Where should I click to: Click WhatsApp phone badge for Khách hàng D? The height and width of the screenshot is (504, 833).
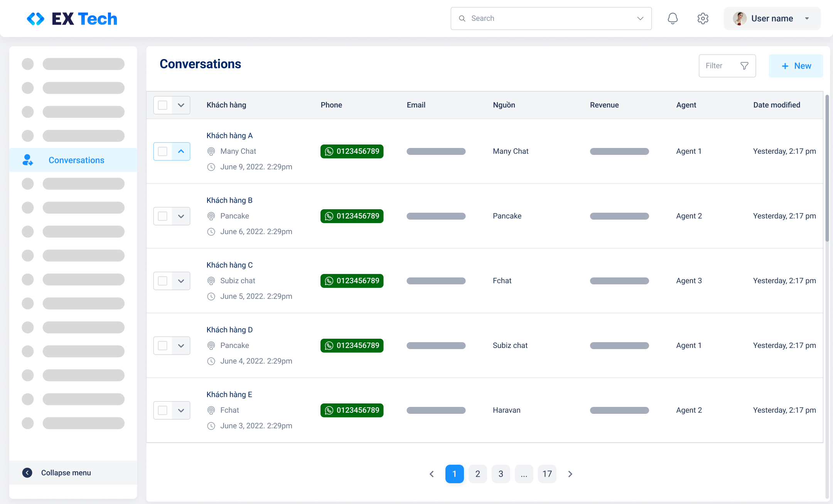(x=352, y=346)
